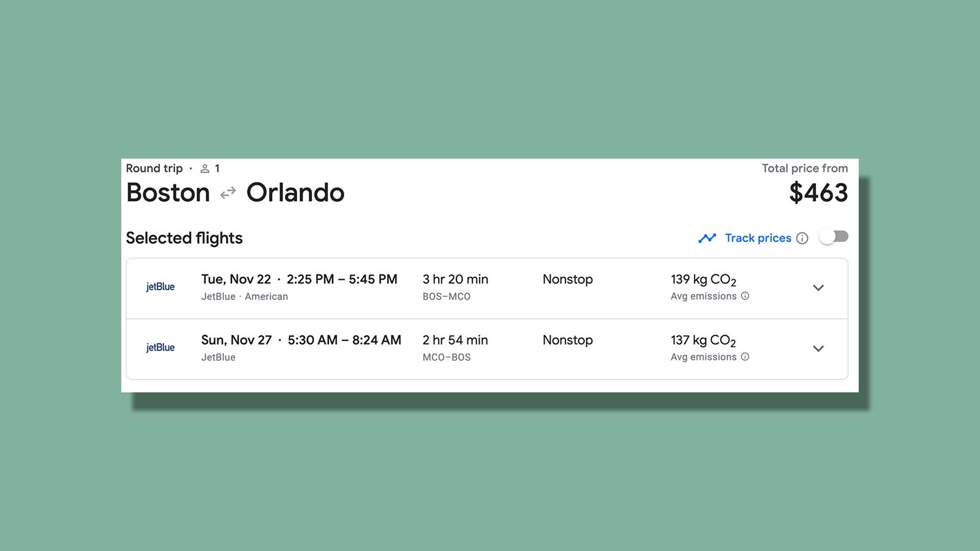Click the round-trip swap arrows icon

tap(228, 193)
